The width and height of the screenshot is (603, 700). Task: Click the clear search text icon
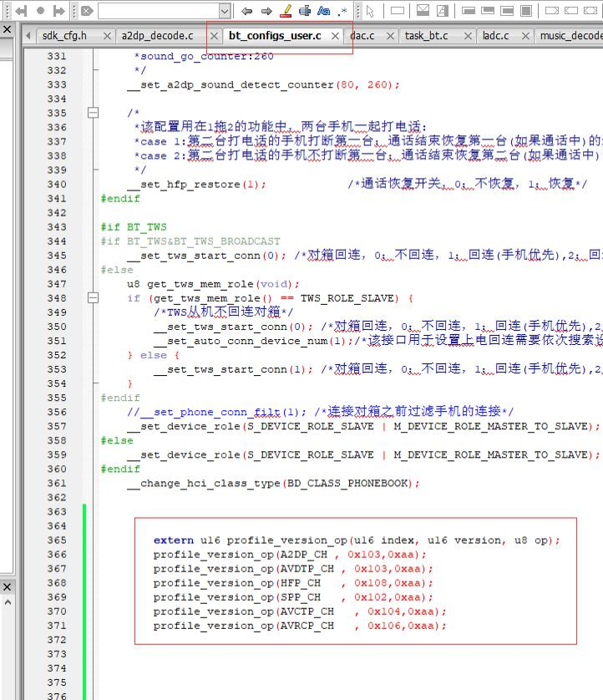click(x=87, y=11)
